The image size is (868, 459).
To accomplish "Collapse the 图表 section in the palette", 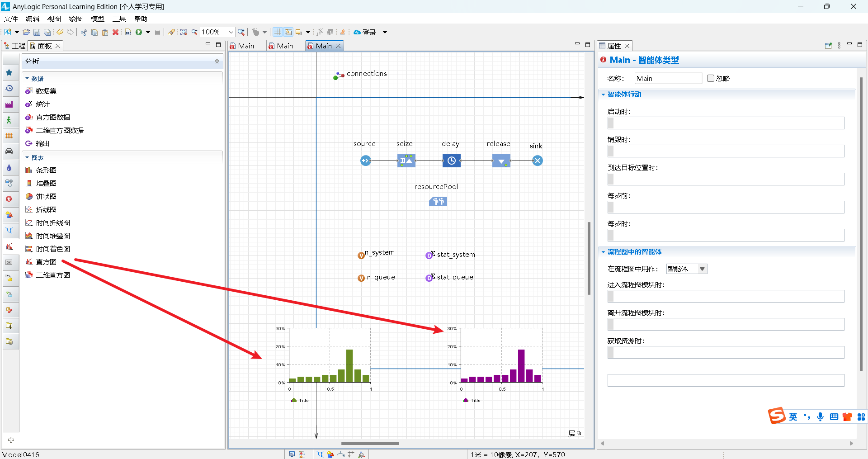I will click(27, 157).
